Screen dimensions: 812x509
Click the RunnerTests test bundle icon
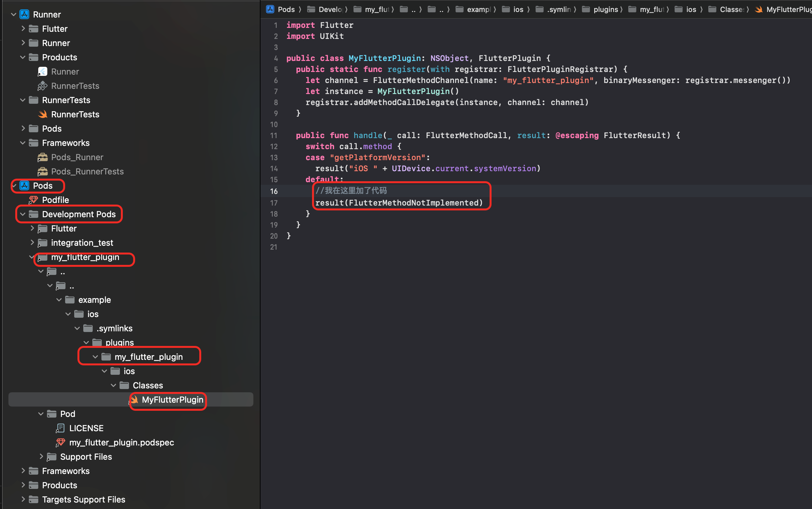[x=42, y=86]
